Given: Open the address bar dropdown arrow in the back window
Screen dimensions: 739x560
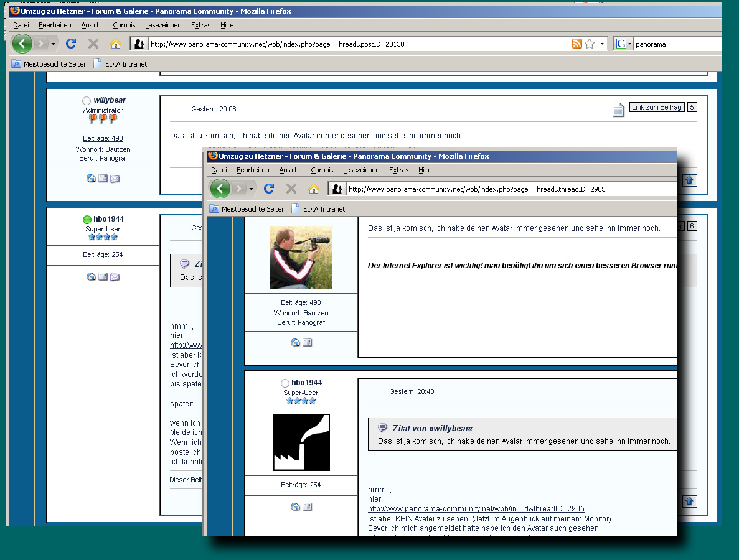Looking at the screenshot, I should 602,44.
